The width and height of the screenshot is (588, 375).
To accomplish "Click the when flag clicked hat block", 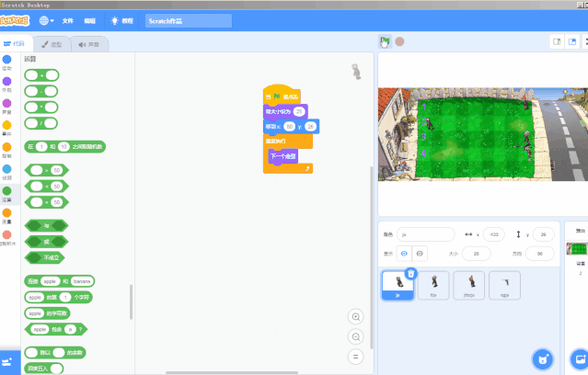I will point(282,96).
